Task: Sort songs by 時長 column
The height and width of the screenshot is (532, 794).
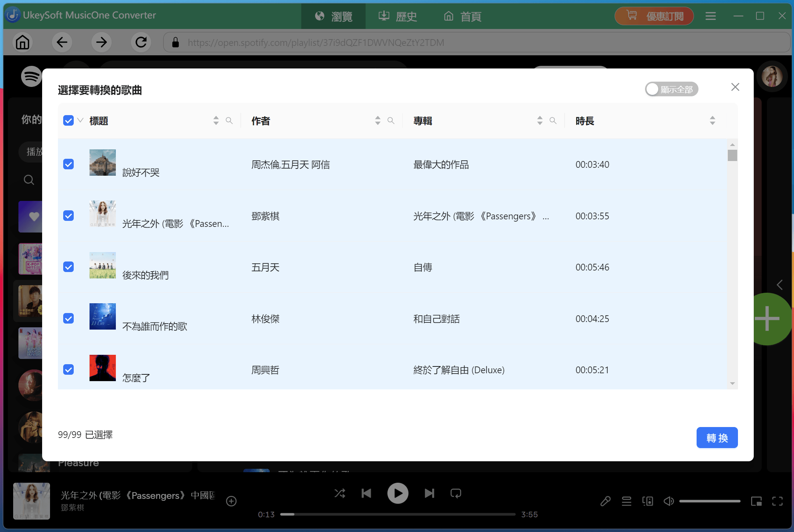Action: pyautogui.click(x=712, y=120)
